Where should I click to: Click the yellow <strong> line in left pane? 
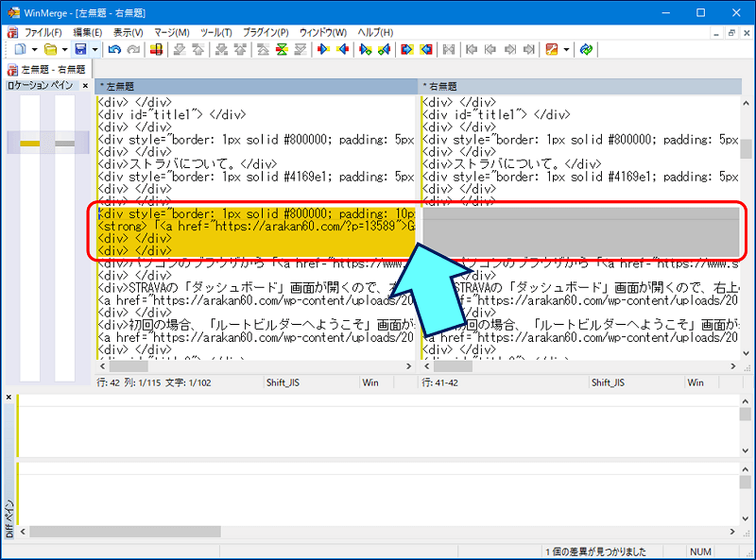[256, 226]
